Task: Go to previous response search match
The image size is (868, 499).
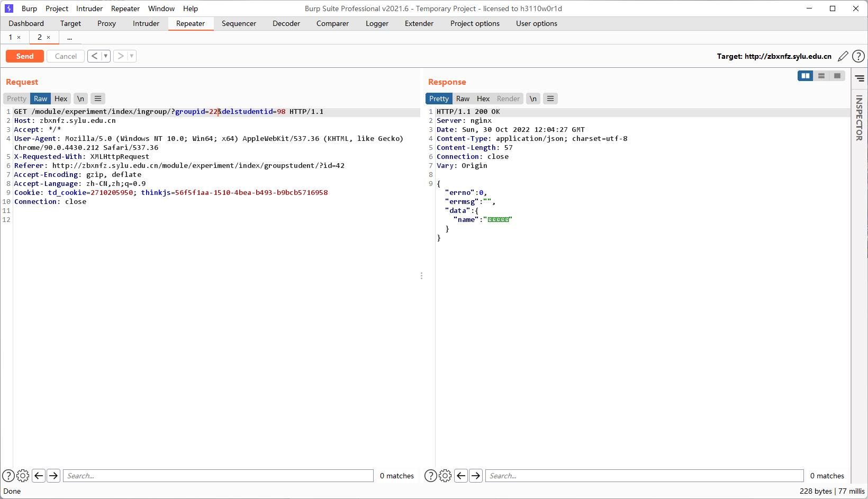Action: tap(461, 476)
